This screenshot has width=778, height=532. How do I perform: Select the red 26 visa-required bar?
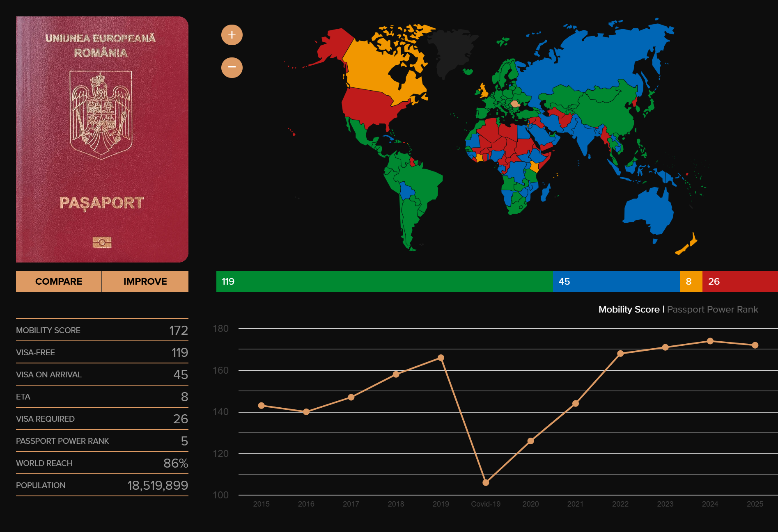click(740, 281)
